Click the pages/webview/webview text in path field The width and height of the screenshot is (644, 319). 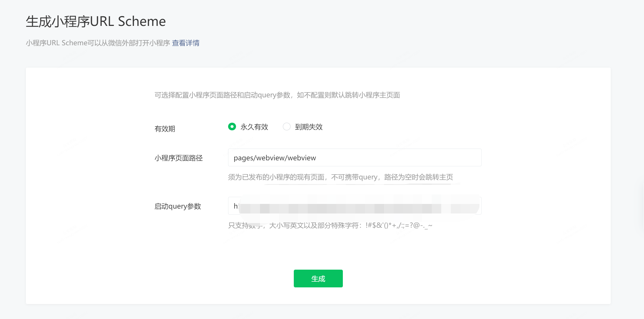274,158
